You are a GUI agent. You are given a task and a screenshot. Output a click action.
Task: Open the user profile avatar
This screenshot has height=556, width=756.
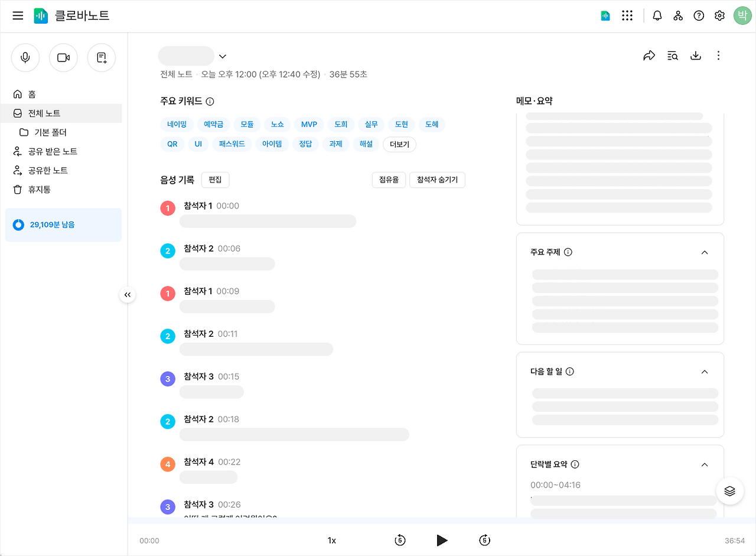[x=742, y=16]
